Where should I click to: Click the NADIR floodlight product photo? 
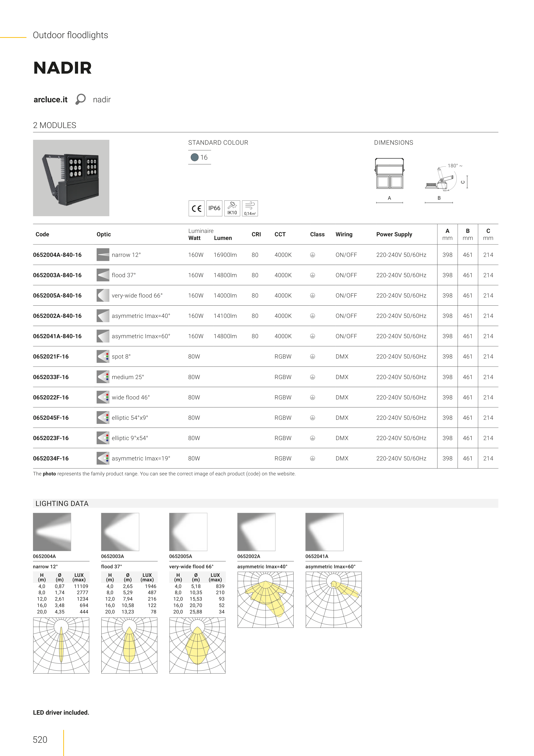[x=71, y=178]
